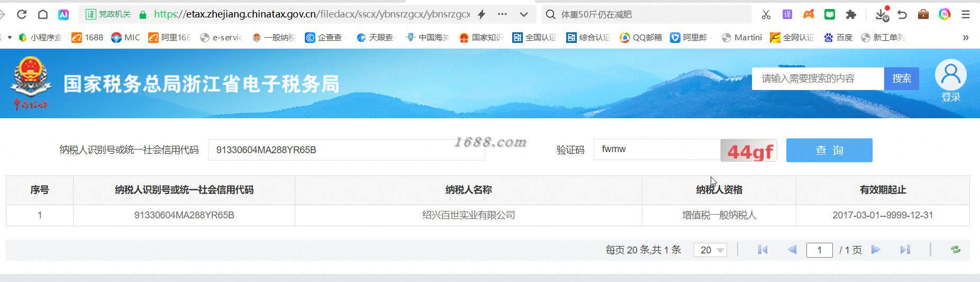
Task: Click the scissors screenshot tool icon
Action: tap(766, 14)
